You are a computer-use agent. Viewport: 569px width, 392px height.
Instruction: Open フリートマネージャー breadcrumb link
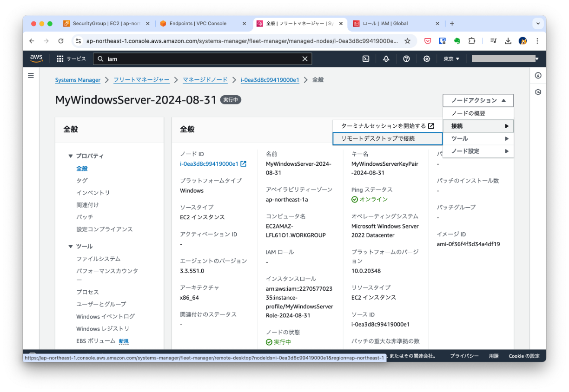pos(141,80)
